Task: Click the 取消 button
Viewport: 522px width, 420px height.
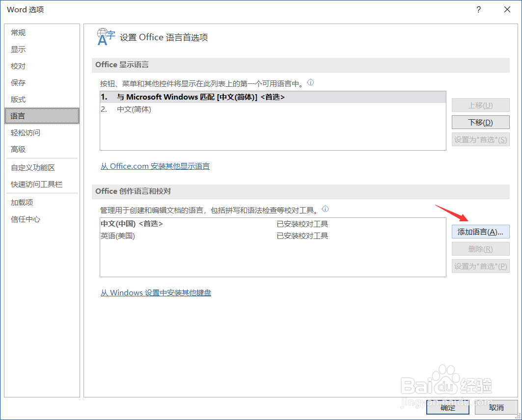Action: pos(496,407)
